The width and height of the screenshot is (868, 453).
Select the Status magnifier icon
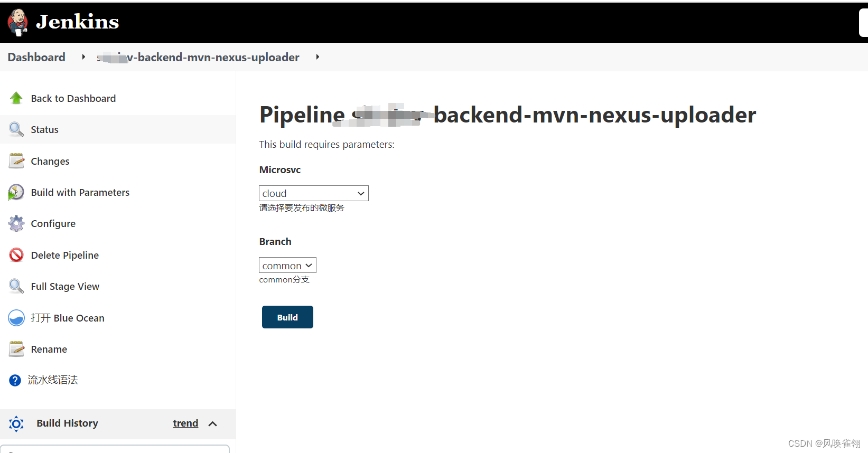[x=16, y=129]
